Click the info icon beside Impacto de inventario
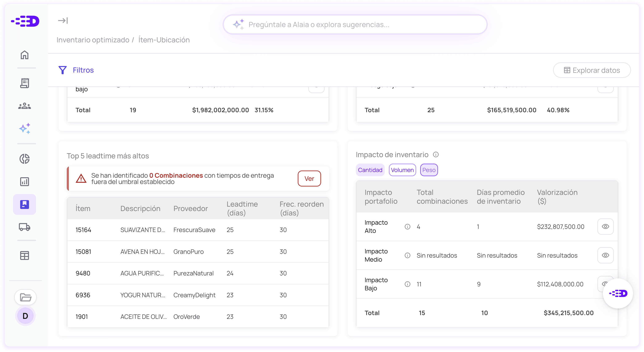Image resolution: width=644 pixels, height=352 pixels. (x=436, y=155)
